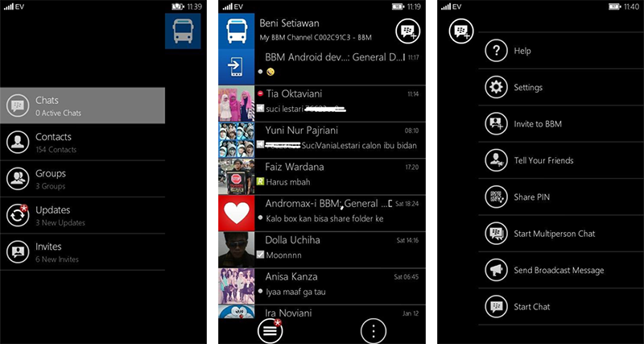This screenshot has width=644, height=344.
Task: Tap the green R read icon by Harus mbah
Action: [x=260, y=181]
